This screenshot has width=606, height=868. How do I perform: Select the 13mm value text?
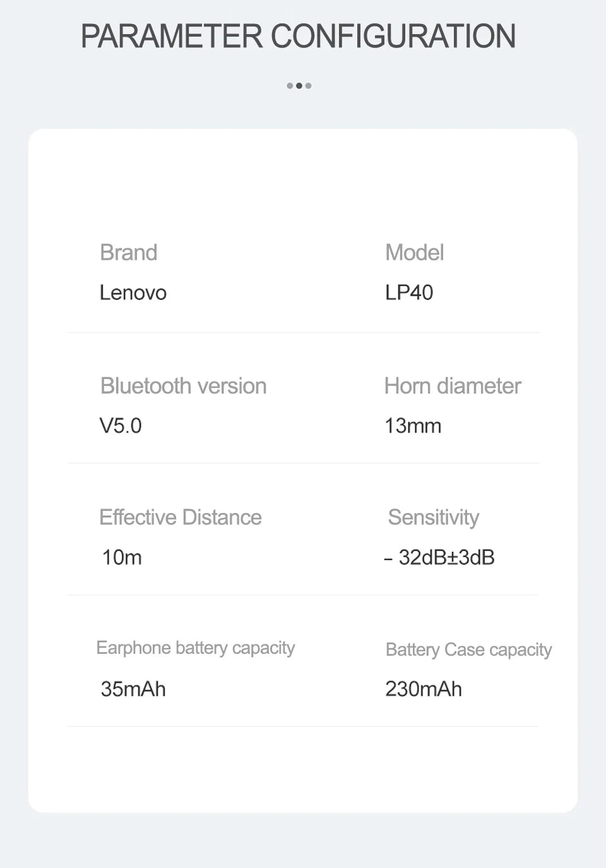click(x=413, y=426)
